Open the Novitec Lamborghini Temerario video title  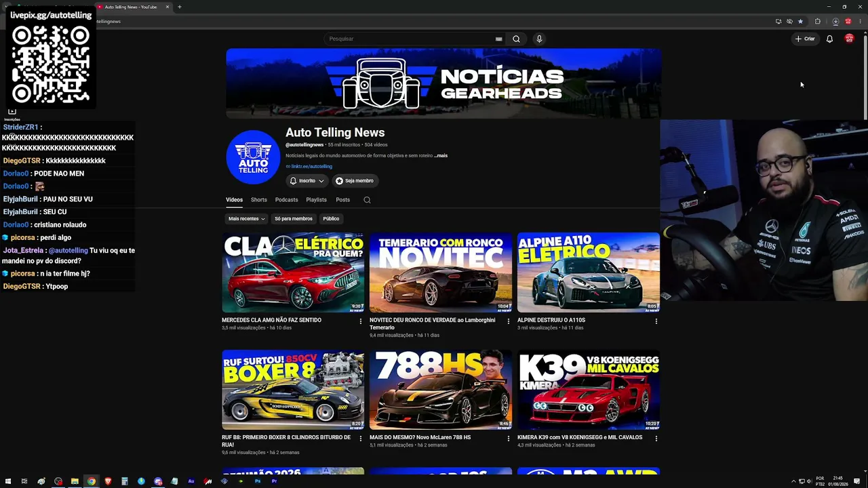[x=433, y=324]
